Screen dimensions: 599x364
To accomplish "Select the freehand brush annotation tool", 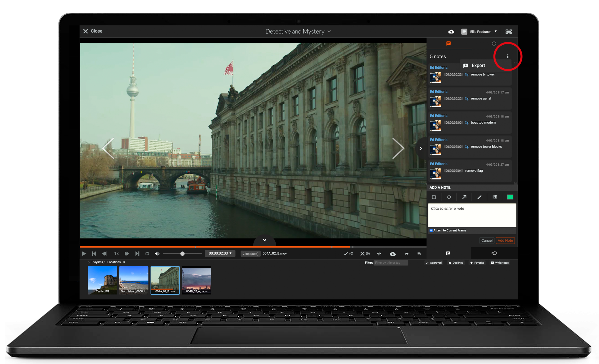I will (x=480, y=197).
